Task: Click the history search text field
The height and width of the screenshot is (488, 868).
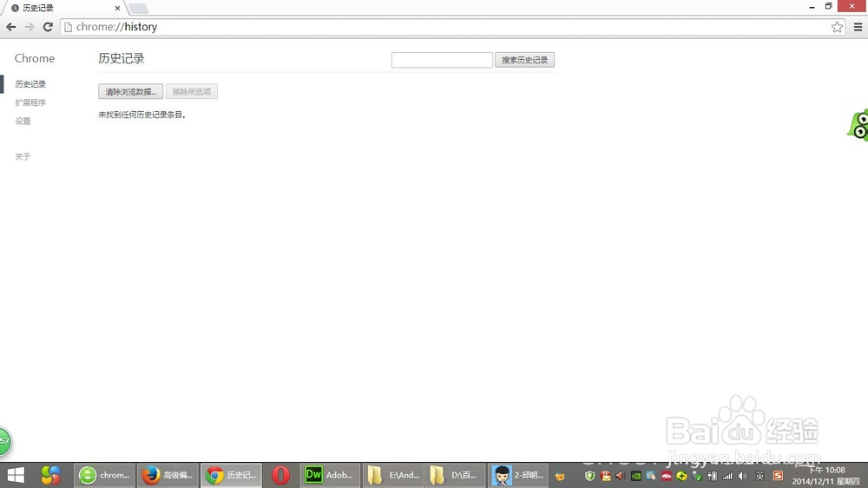Action: 442,60
